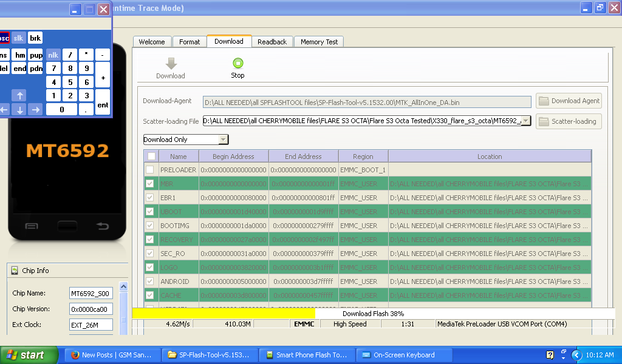Click the Scatter-loading folder button
This screenshot has height=364, width=622.
pos(569,121)
